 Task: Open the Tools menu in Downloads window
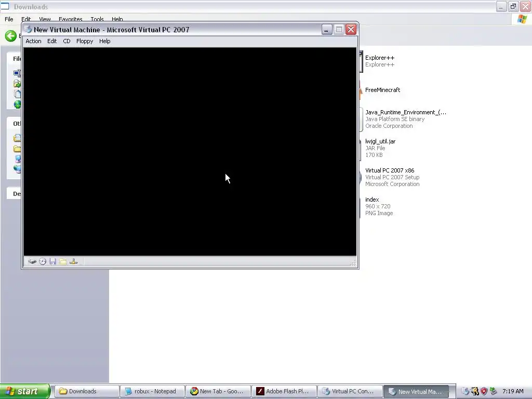[97, 19]
